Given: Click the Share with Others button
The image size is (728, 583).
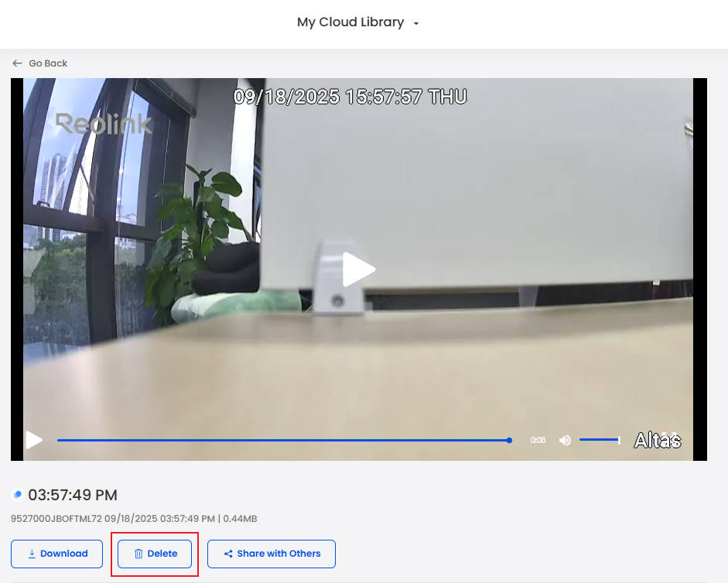Looking at the screenshot, I should 271,554.
